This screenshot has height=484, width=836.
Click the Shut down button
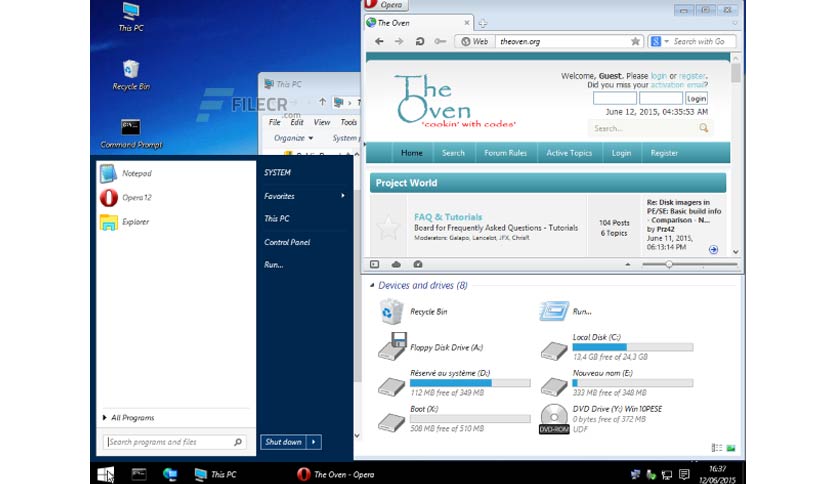point(284,442)
